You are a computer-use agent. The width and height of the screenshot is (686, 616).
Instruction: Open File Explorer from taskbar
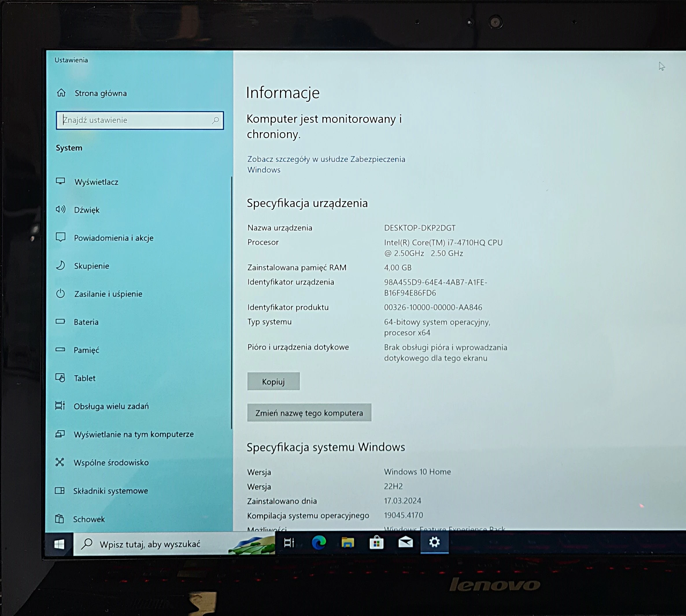[348, 543]
